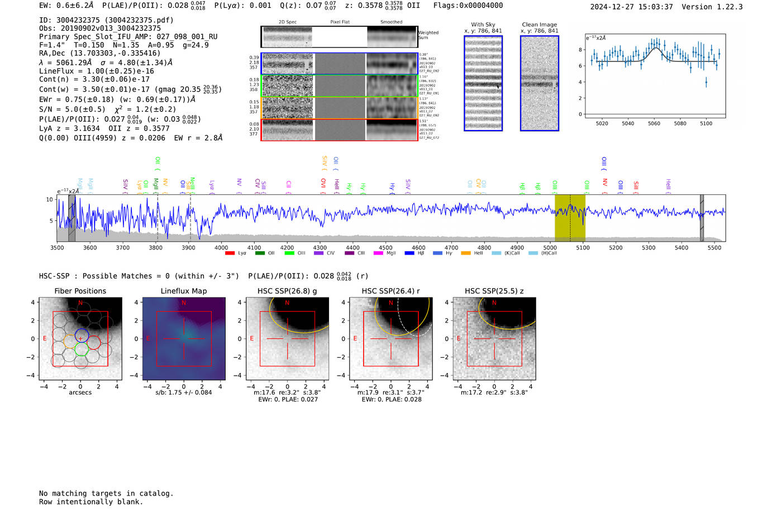Image resolution: width=782 pixels, height=532 pixels.
Task: Open the Lineflux Map image
Action: (184, 339)
